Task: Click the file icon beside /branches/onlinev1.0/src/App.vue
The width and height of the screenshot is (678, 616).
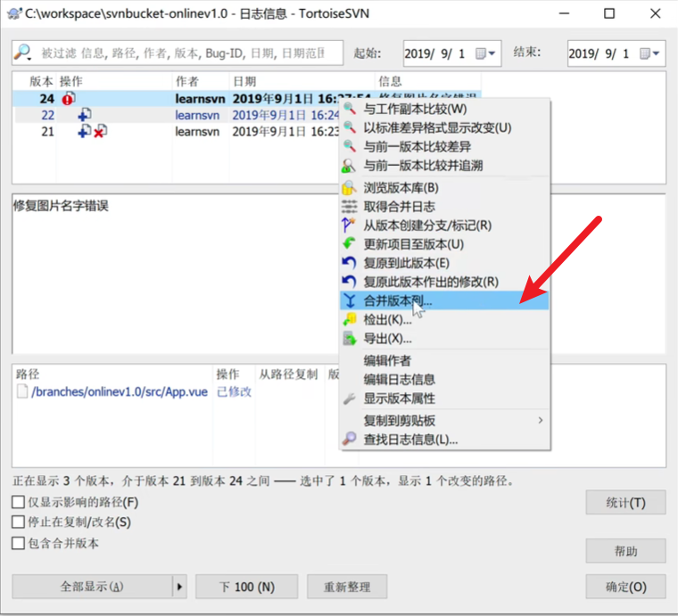Action: click(22, 391)
